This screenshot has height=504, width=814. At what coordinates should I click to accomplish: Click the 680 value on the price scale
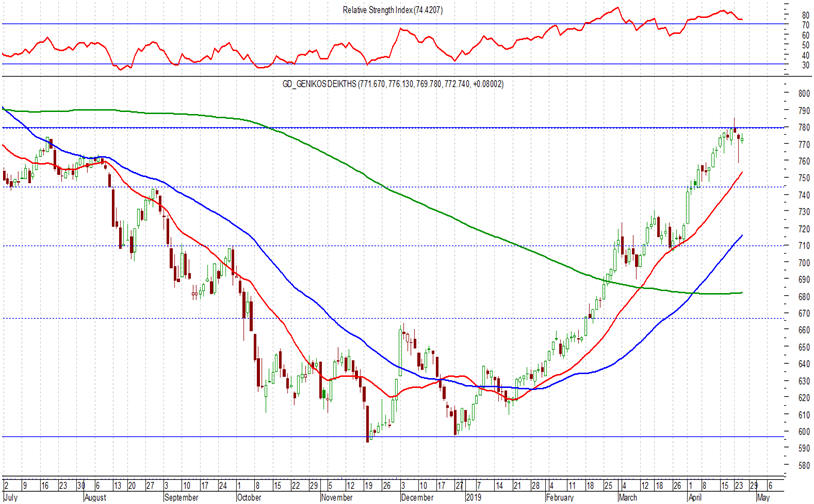pos(805,297)
